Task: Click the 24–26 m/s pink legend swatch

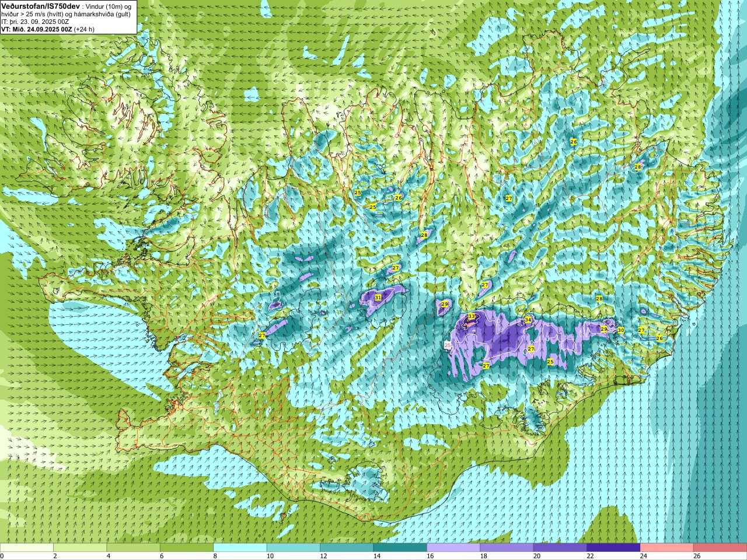Action: (667, 548)
